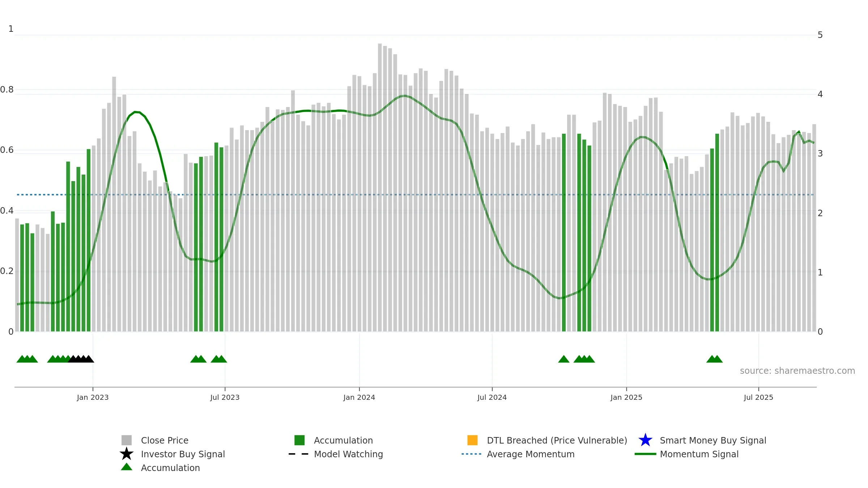Viewport: 868px width, 488px height.
Task: Click the Average Momentum dotted line icon
Action: pyautogui.click(x=472, y=454)
